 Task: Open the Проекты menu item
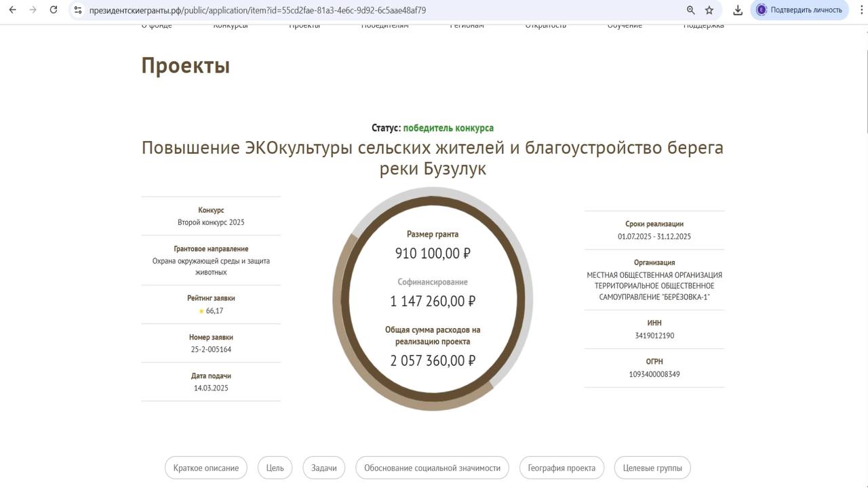[x=304, y=26]
